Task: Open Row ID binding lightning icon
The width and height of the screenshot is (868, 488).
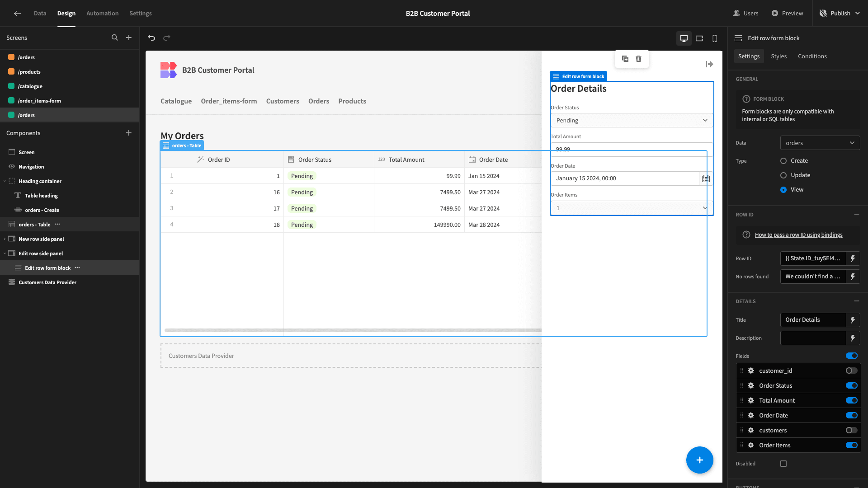Action: (853, 258)
